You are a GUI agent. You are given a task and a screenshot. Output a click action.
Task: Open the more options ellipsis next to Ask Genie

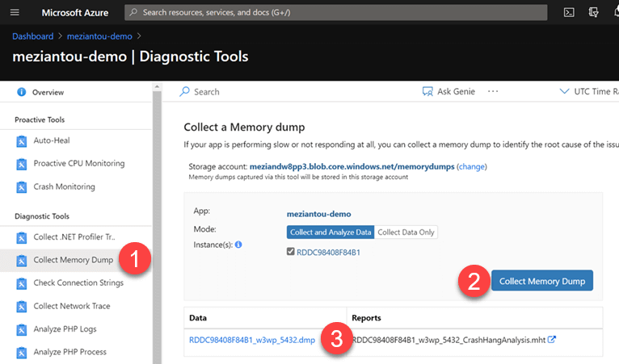493,92
